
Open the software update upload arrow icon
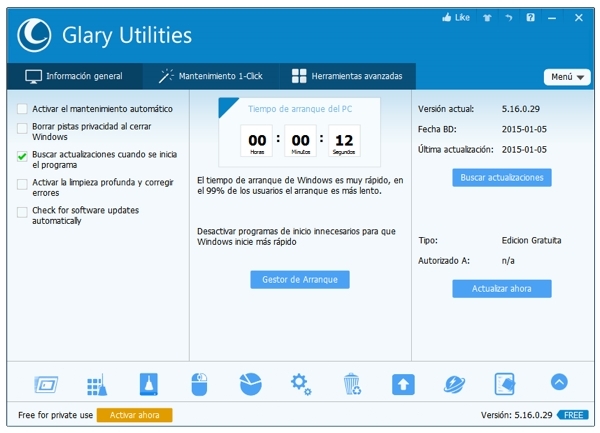[403, 384]
